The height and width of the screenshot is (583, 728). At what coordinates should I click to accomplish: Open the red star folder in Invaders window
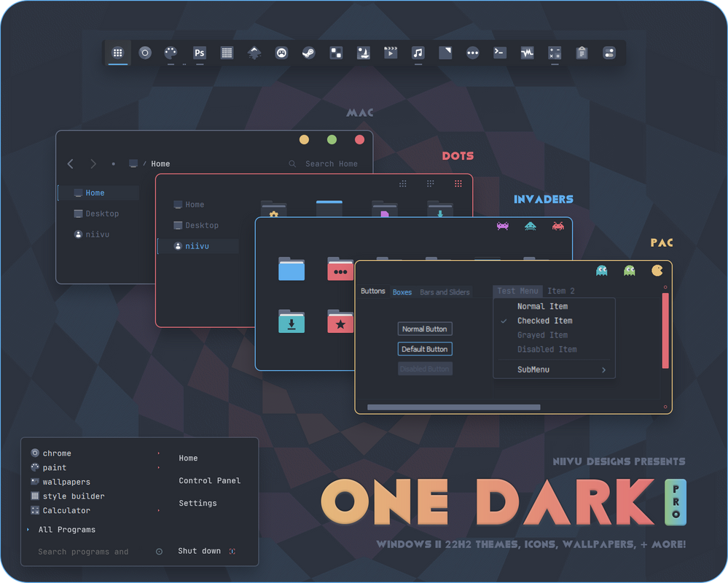coord(340,321)
